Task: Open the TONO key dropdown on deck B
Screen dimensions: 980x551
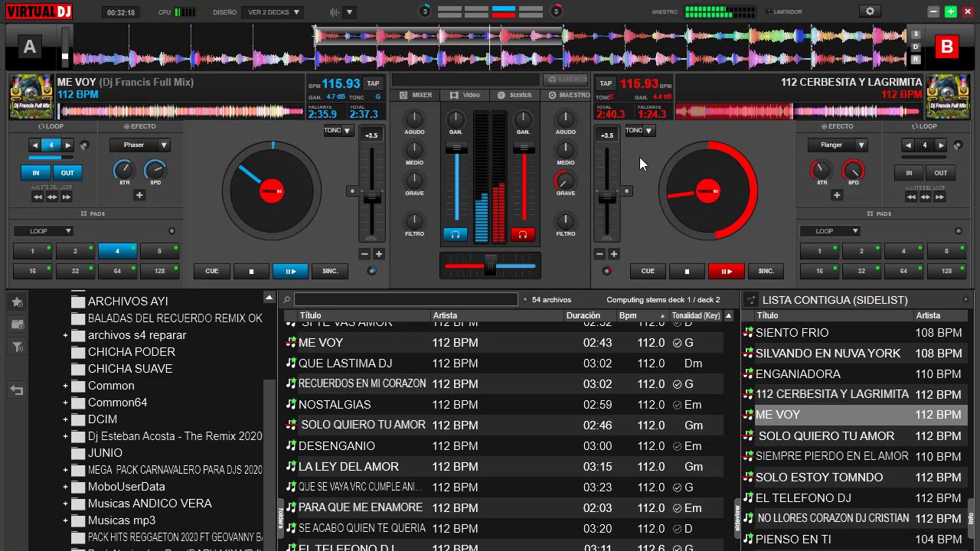Action: 639,131
